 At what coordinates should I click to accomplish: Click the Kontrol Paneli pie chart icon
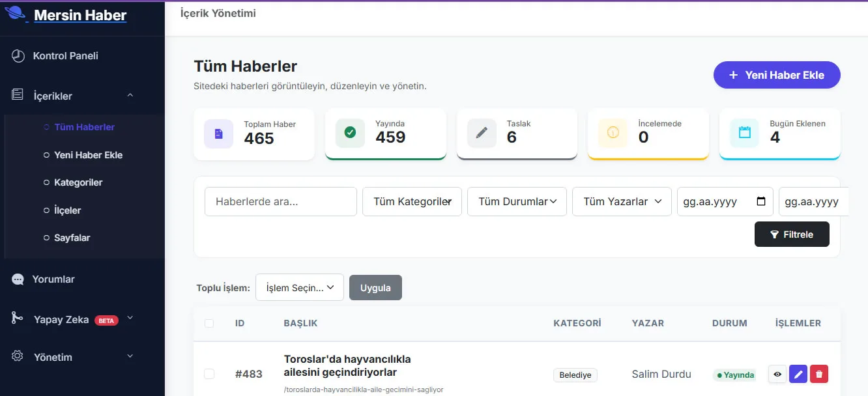pyautogui.click(x=18, y=56)
